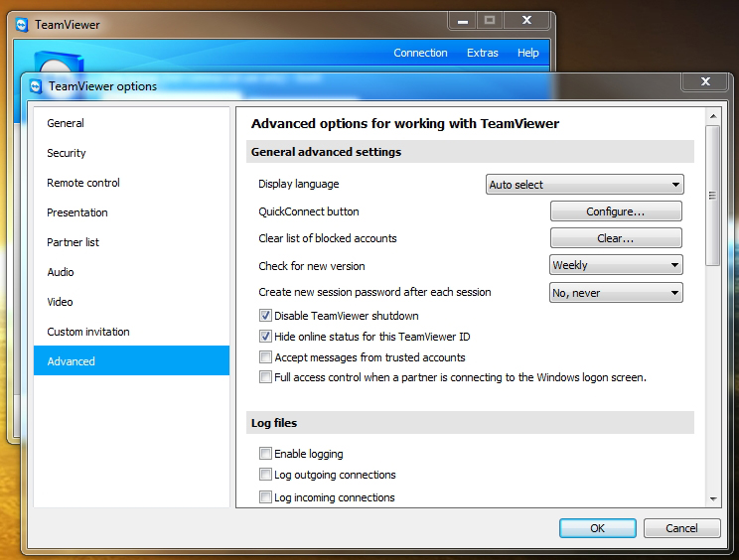
Task: Select the Security options category
Action: click(131, 153)
